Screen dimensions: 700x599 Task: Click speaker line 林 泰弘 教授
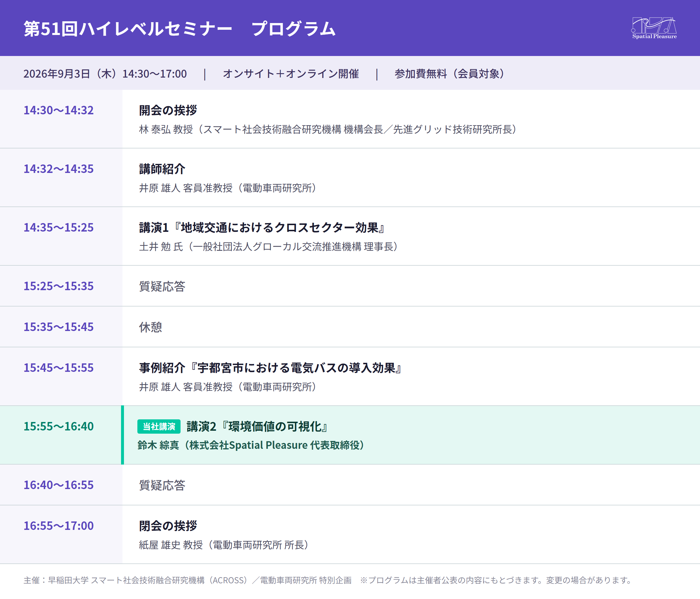tap(328, 129)
